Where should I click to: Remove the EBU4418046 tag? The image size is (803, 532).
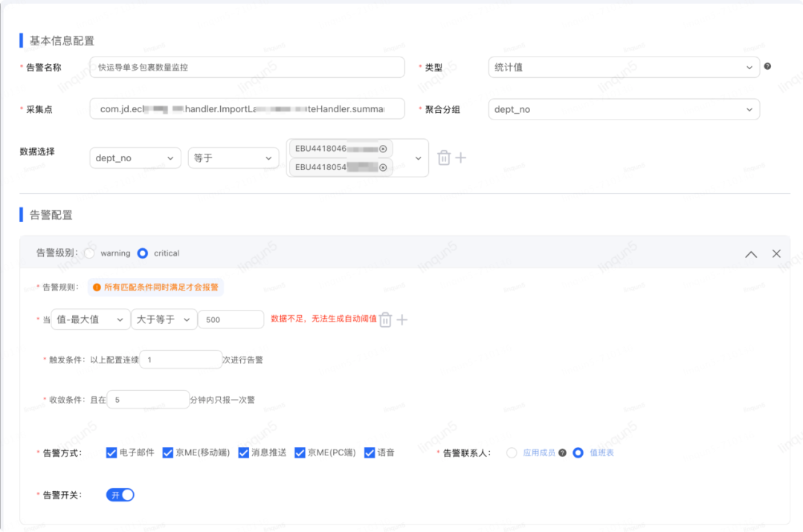tap(383, 149)
